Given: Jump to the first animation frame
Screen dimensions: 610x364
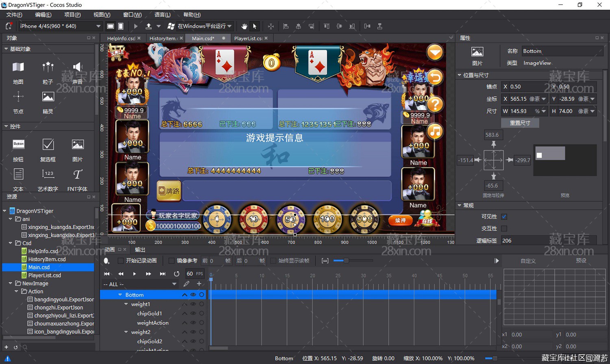Looking at the screenshot, I should [107, 274].
